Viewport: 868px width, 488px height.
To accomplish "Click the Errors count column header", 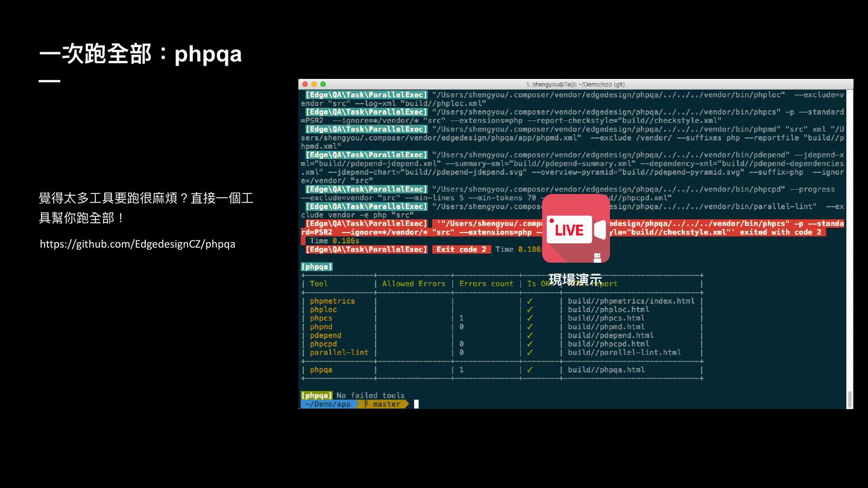I will (x=486, y=284).
